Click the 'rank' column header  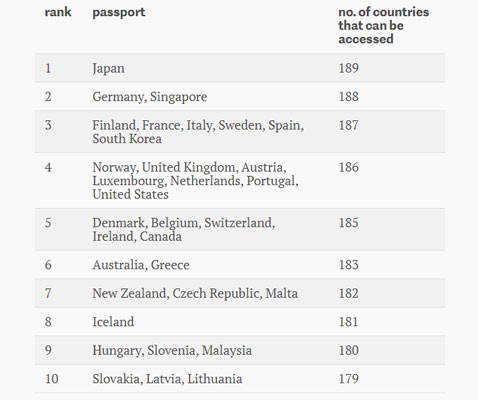point(58,12)
